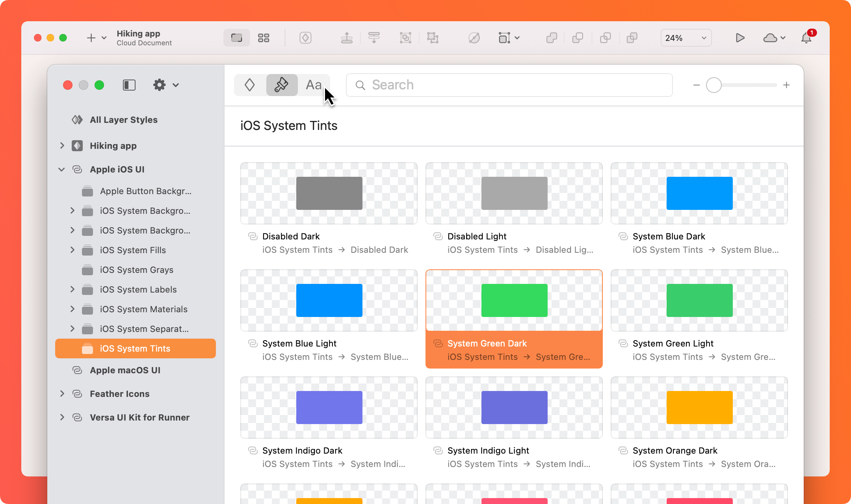Image resolution: width=851 pixels, height=504 pixels.
Task: Collapse the Apple iOS UI group
Action: (x=62, y=169)
